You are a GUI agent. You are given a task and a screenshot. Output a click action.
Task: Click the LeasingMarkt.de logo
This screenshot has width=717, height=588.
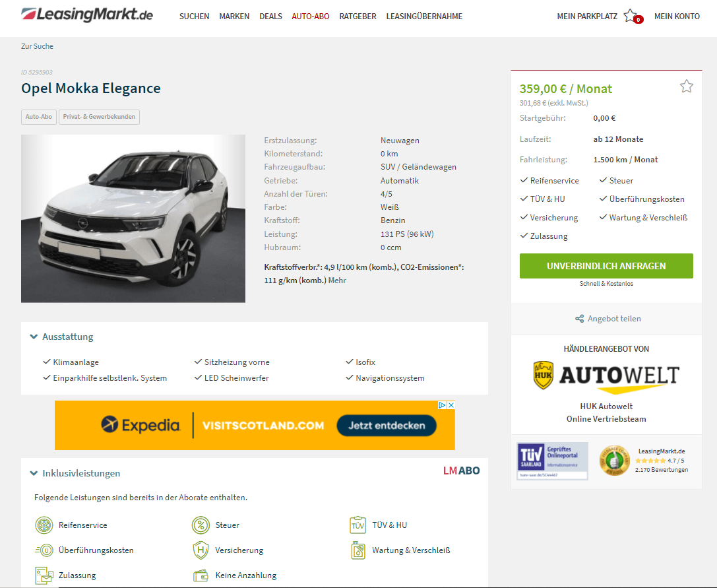87,15
